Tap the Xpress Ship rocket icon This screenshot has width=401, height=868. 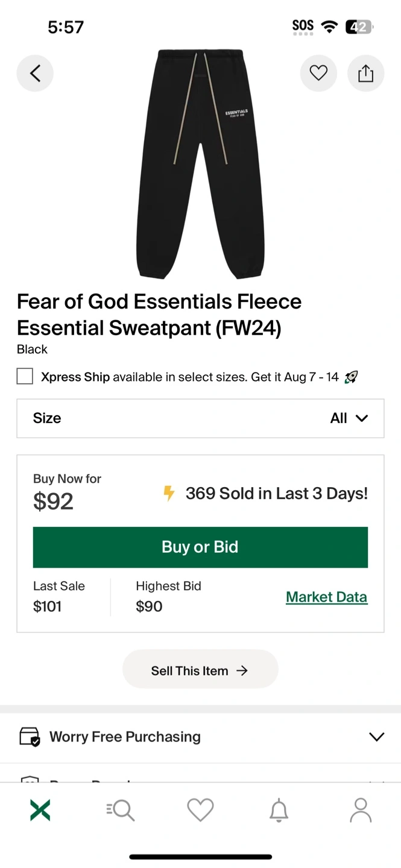click(x=351, y=377)
